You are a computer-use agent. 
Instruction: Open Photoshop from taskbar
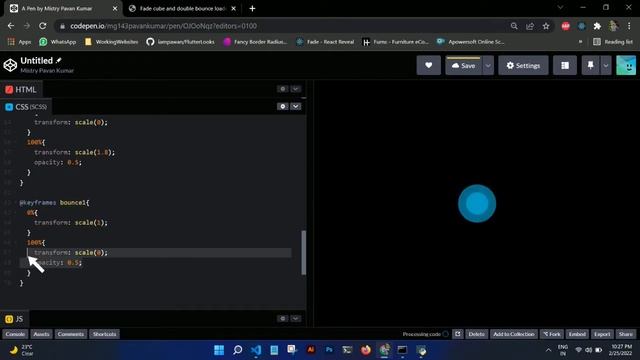click(329, 350)
